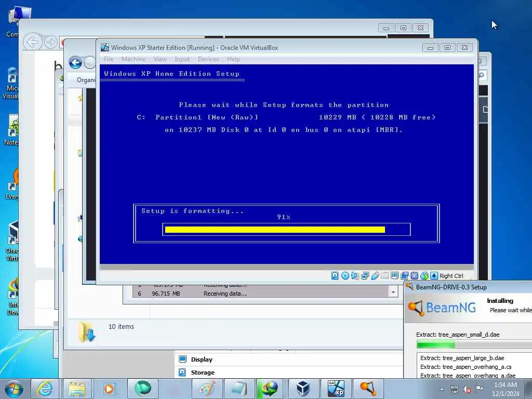
Task: Click the green round app icon on taskbar
Action: [142, 389]
